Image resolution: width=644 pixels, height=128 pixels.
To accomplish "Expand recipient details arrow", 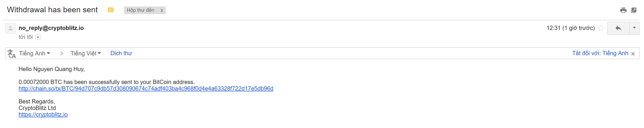I will [38, 37].
